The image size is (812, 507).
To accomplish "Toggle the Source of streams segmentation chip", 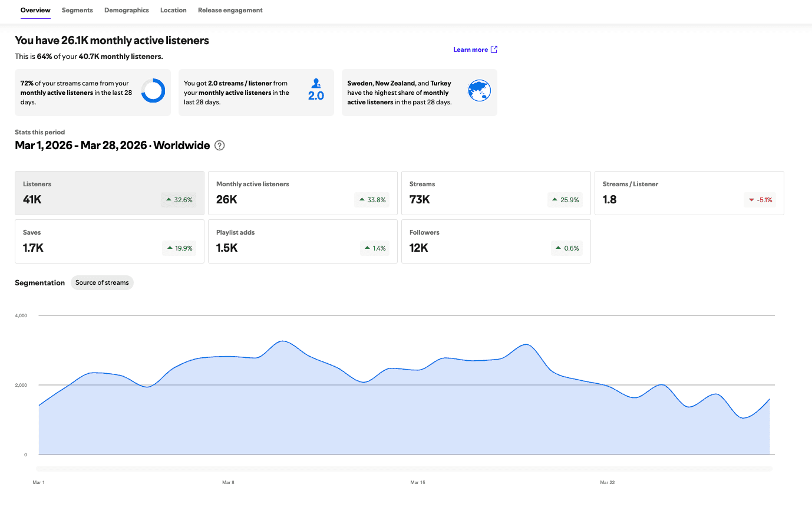I will coord(102,282).
